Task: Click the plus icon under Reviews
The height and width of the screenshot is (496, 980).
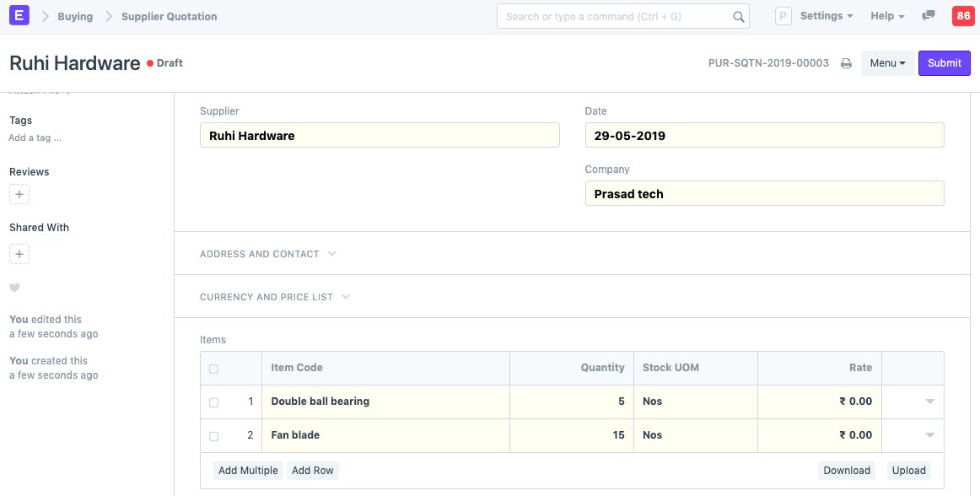Action: tap(19, 195)
